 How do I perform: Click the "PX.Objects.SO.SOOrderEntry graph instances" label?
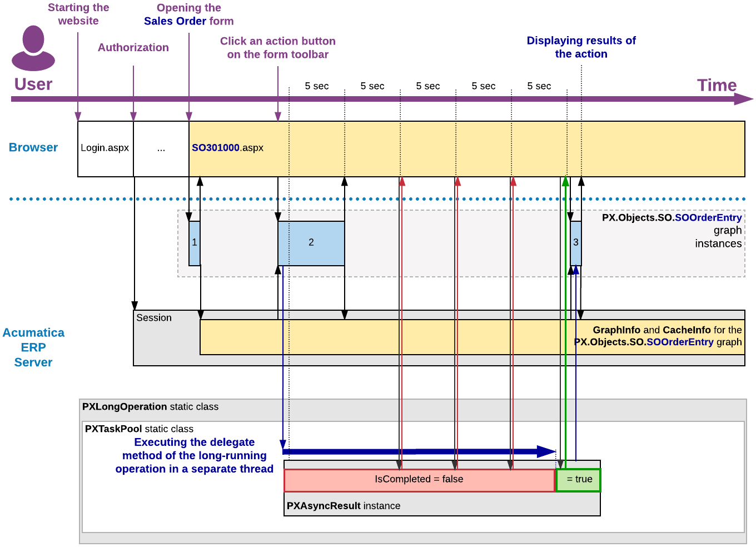pos(672,231)
